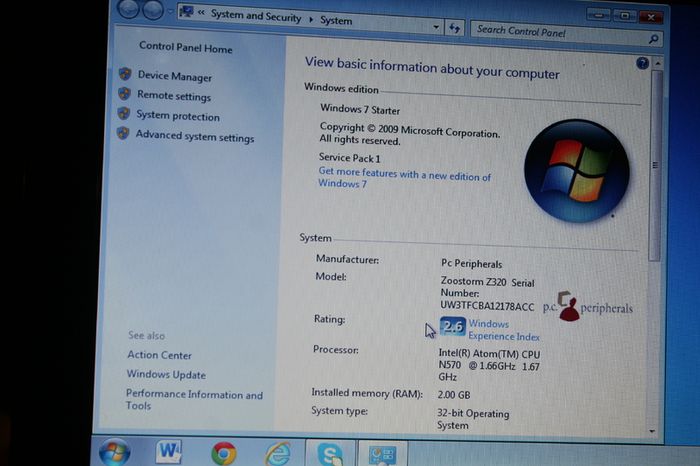Screen dimensions: 700x466
Task: Open Windows Update link
Action: pos(166,374)
